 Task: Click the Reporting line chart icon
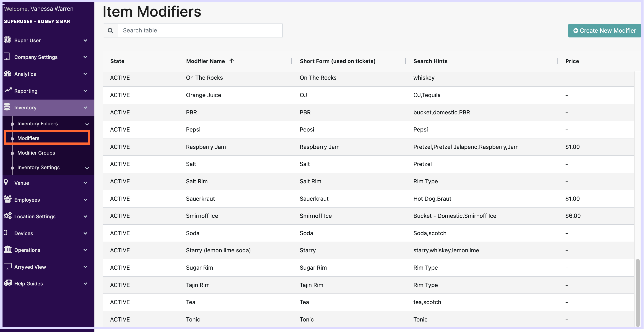pos(8,90)
